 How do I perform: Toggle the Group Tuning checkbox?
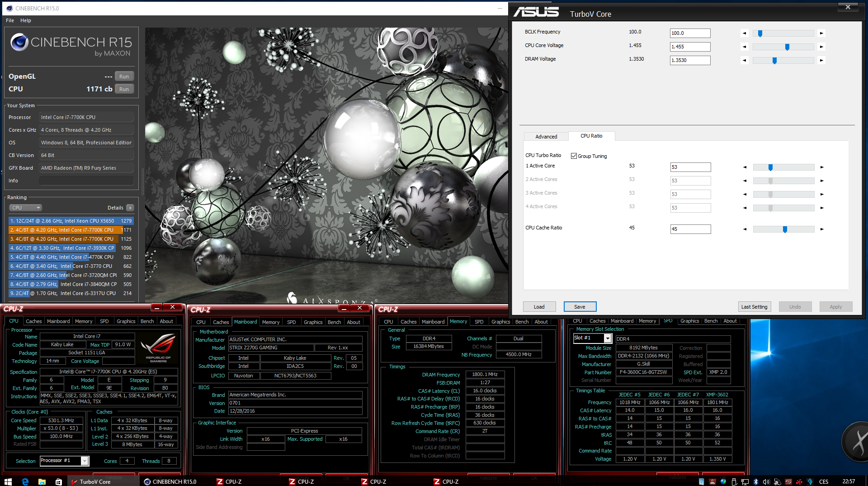[x=574, y=156]
